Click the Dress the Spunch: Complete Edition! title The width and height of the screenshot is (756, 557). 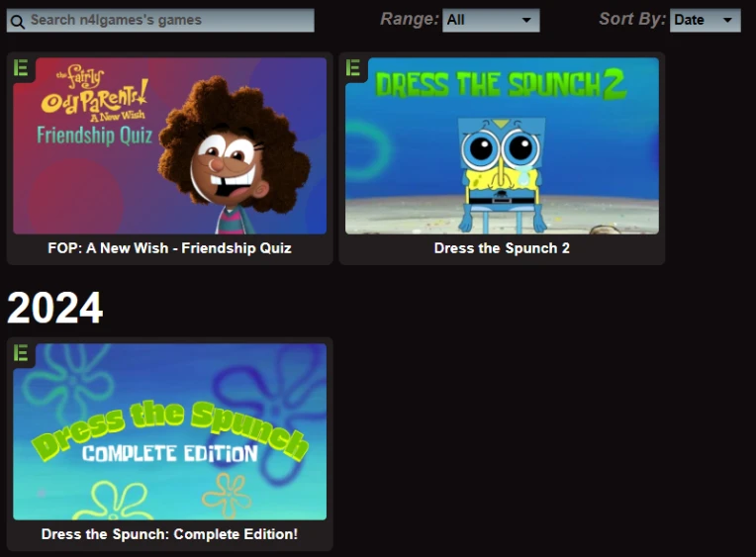[x=170, y=534]
